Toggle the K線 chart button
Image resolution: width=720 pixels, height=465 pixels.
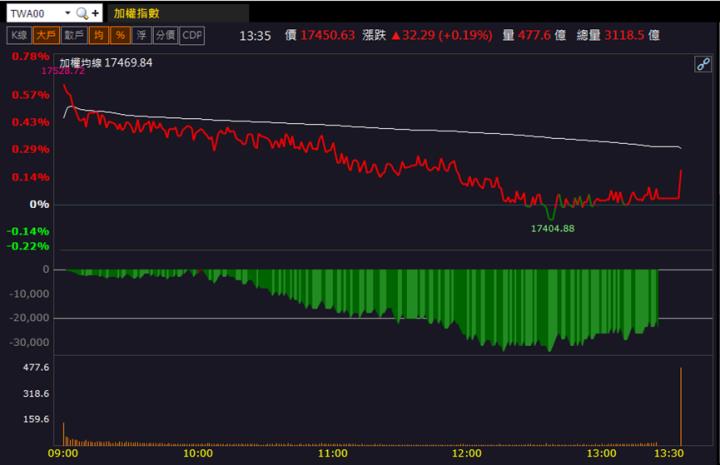click(x=19, y=35)
